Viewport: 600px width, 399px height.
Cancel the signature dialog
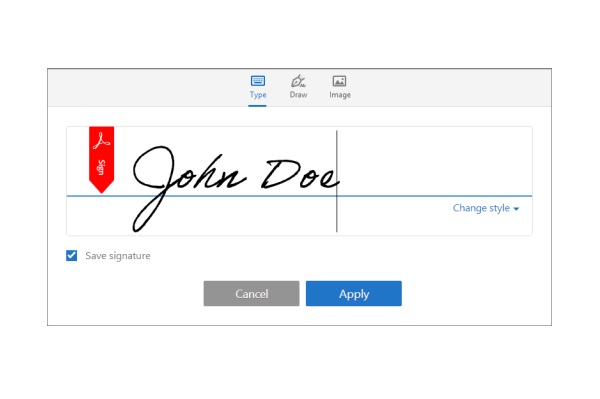[251, 293]
